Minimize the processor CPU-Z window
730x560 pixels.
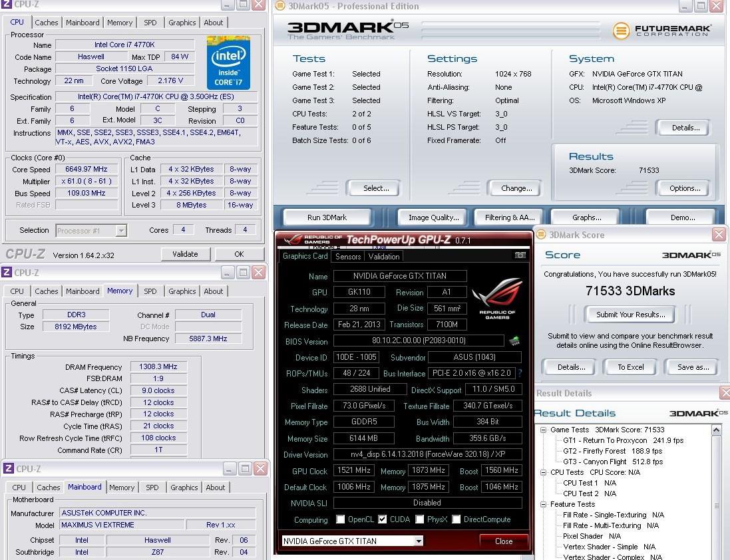227,5
